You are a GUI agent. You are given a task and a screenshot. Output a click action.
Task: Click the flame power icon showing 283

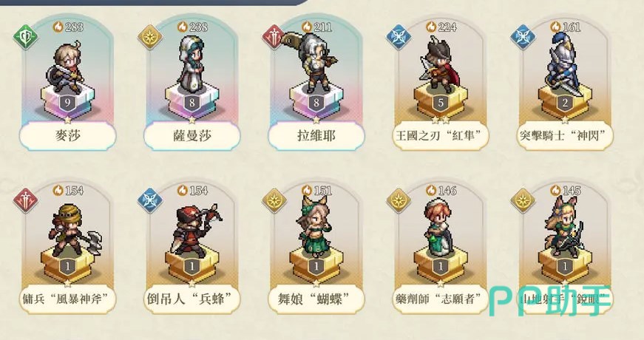[58, 27]
